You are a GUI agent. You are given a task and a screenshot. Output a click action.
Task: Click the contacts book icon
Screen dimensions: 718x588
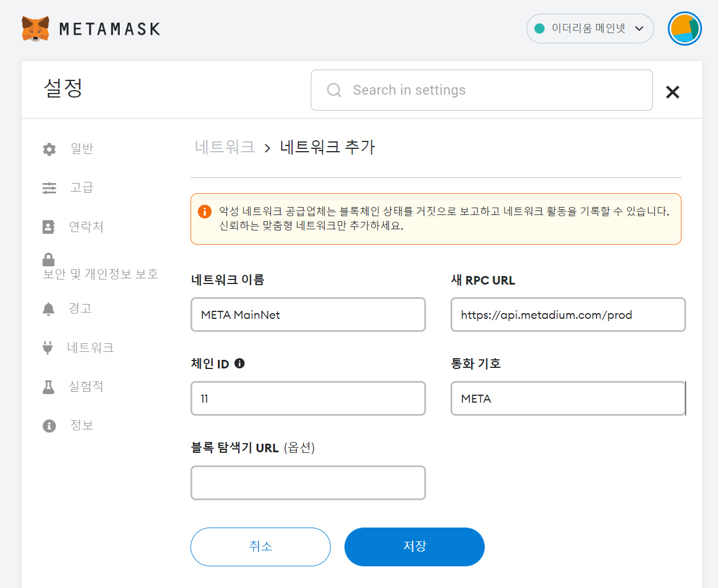(x=49, y=227)
